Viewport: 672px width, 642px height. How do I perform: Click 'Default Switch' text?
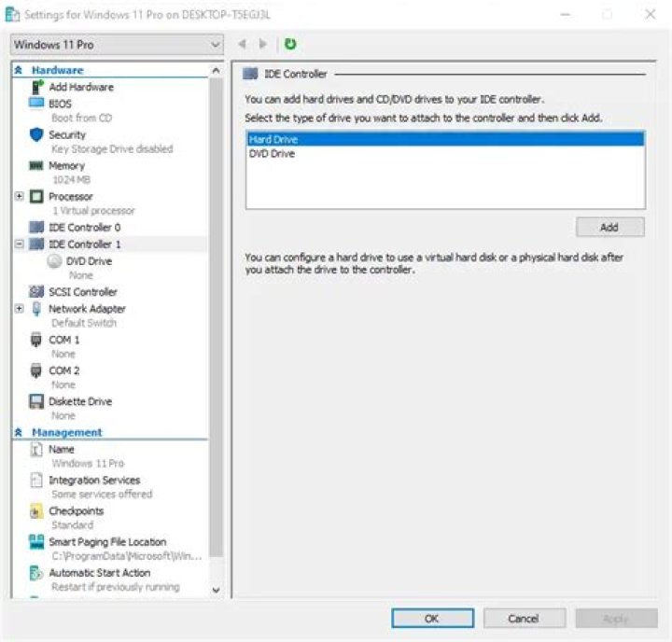coord(84,323)
